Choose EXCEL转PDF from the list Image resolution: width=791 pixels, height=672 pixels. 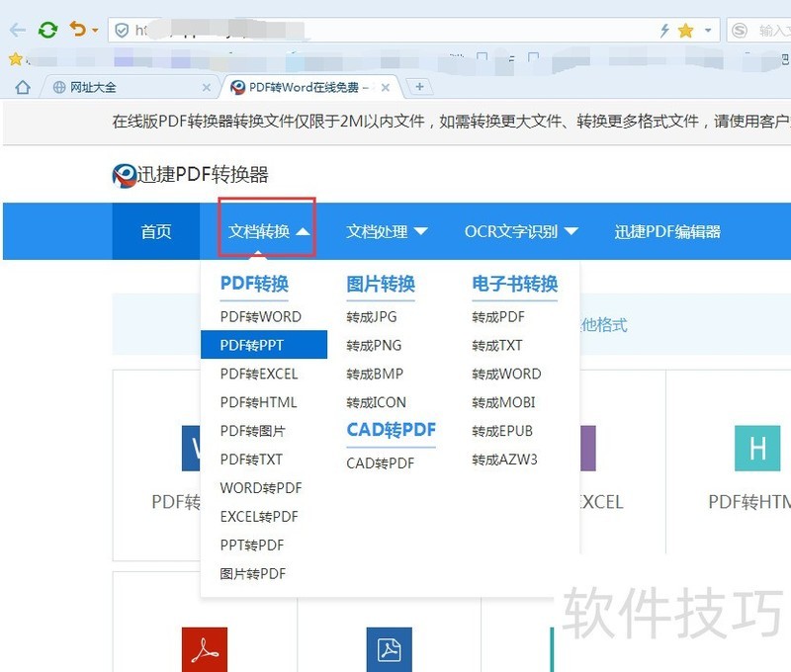click(x=259, y=517)
